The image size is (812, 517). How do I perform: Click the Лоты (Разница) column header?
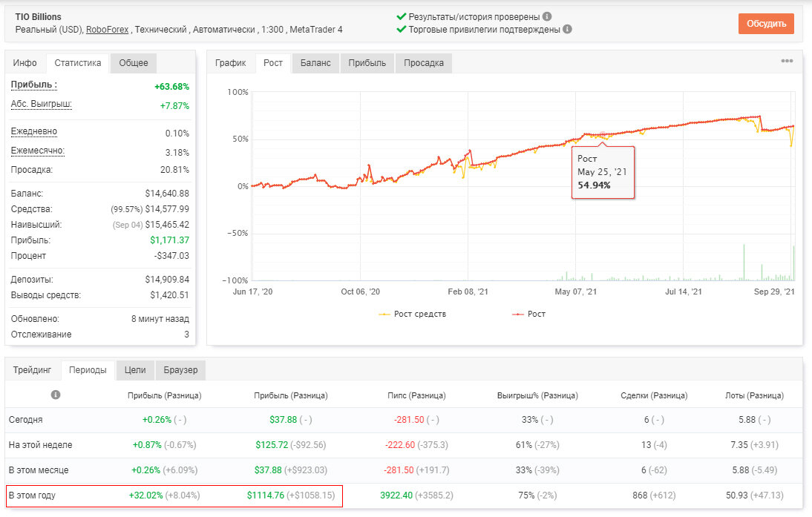coord(755,395)
